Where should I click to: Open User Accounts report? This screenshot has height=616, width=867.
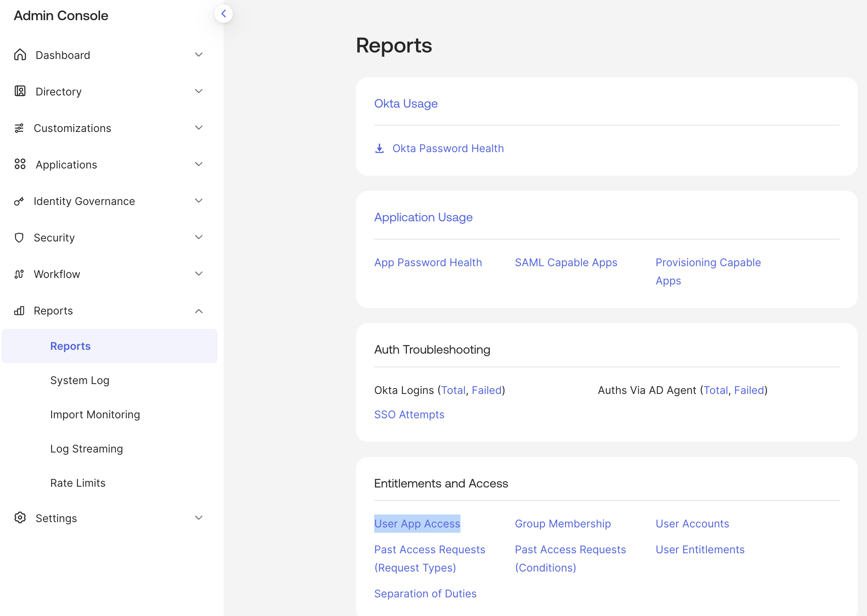click(x=692, y=524)
